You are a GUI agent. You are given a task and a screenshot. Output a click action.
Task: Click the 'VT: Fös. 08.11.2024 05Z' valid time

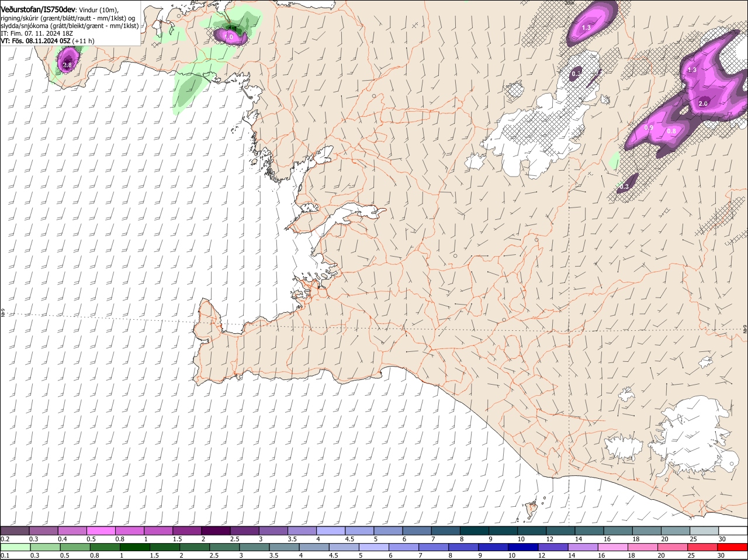pos(36,41)
